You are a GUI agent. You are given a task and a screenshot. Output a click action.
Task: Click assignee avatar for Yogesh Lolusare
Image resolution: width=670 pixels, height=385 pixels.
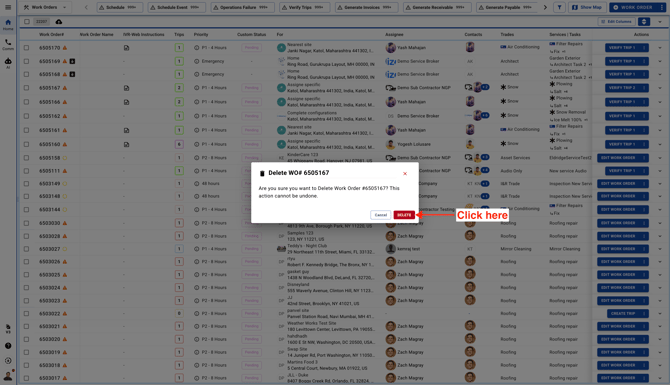390,144
